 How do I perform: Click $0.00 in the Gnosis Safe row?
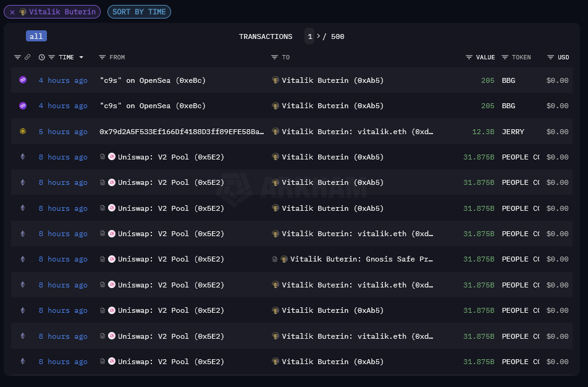[557, 259]
